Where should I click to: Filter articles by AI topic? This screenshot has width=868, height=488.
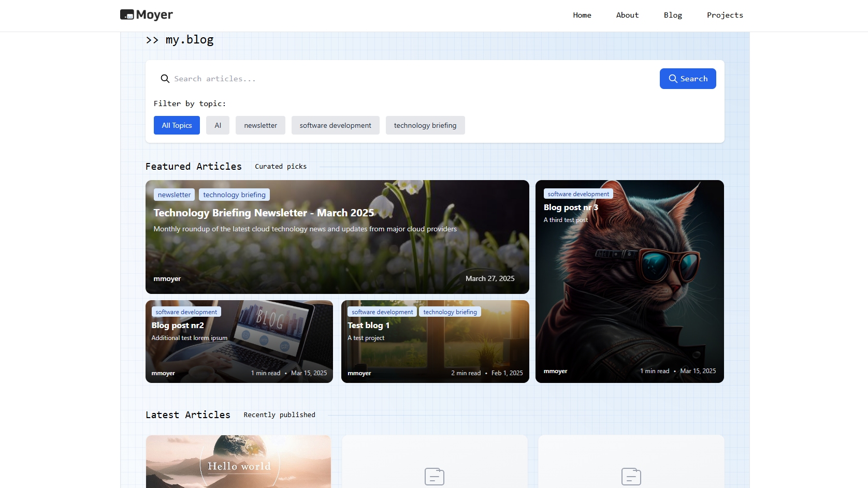point(218,125)
